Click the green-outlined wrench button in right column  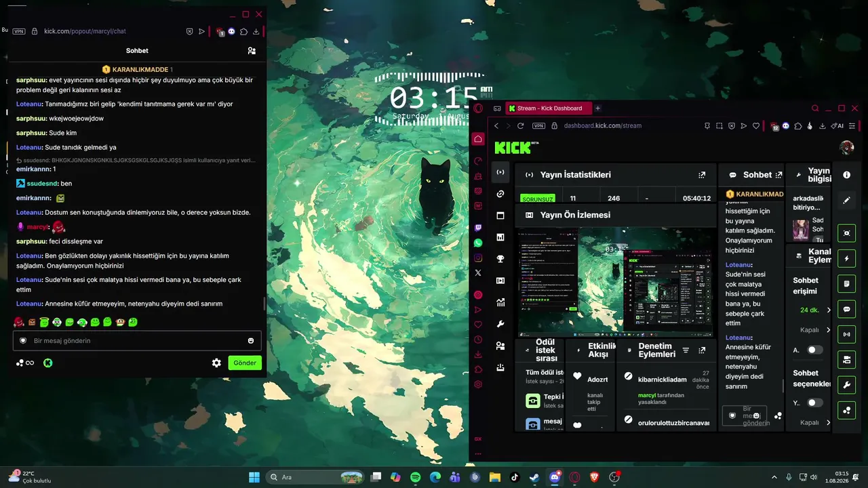coord(846,385)
